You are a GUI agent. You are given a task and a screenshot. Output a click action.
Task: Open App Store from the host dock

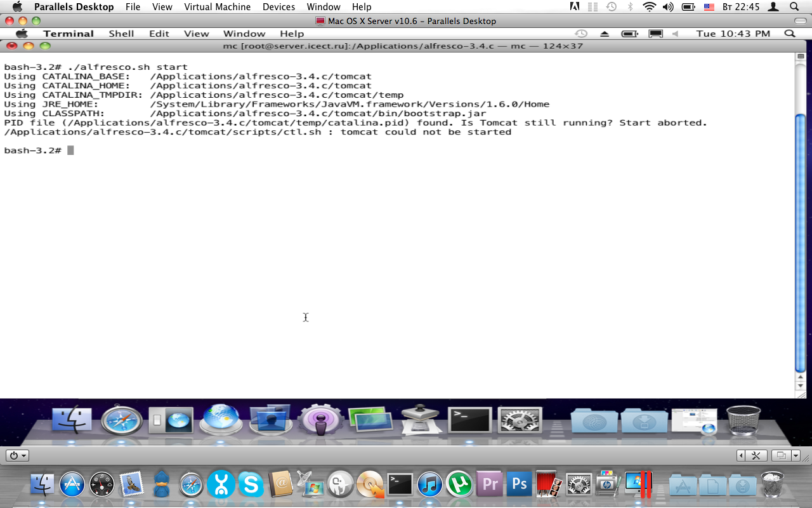coord(72,485)
